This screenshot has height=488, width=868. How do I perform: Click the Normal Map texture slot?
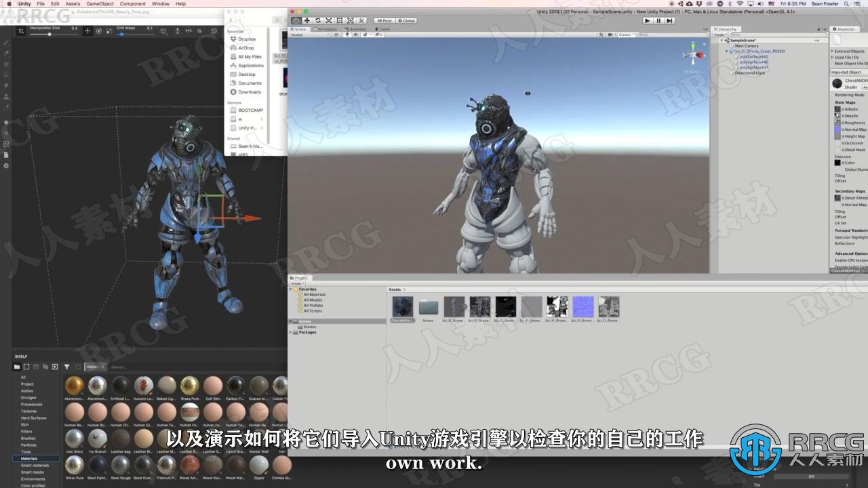point(837,129)
